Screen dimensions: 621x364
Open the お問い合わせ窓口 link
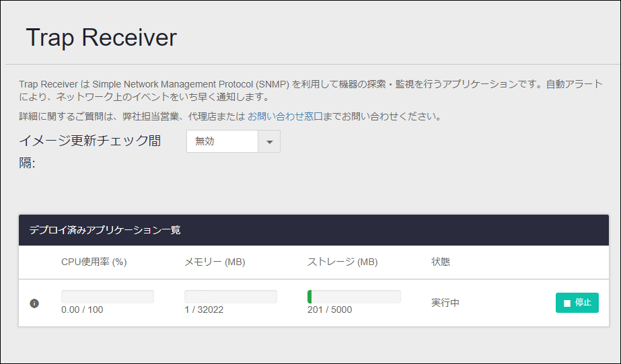pos(285,116)
